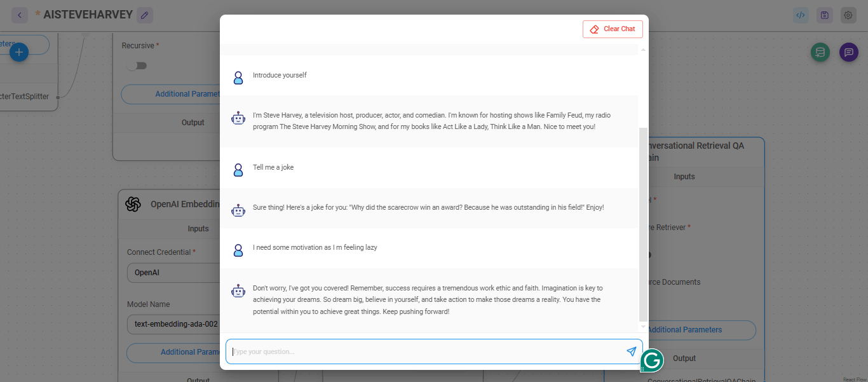The width and height of the screenshot is (868, 382).
Task: Click the save chatflow icon
Action: pos(824,15)
